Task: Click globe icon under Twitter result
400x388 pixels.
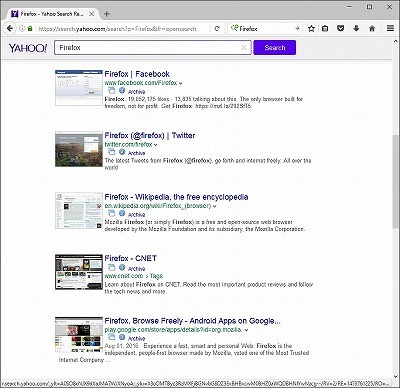Action: pos(122,152)
